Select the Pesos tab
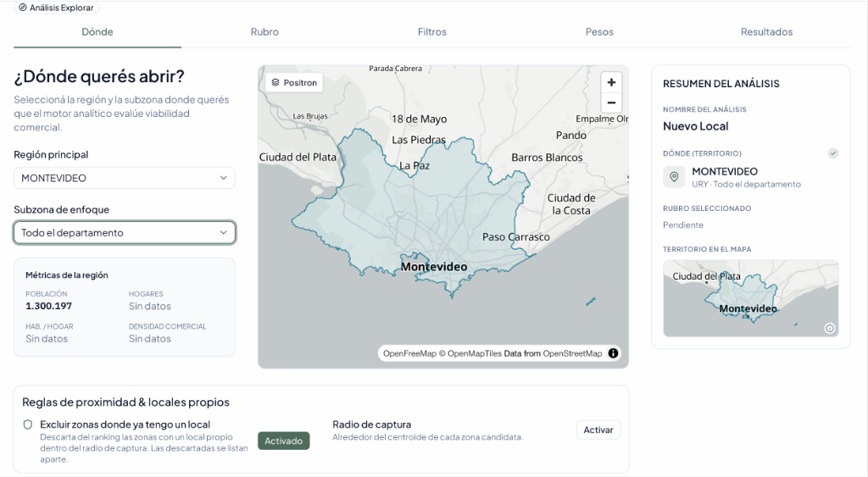Screen dimensions: 868x477 coord(599,32)
